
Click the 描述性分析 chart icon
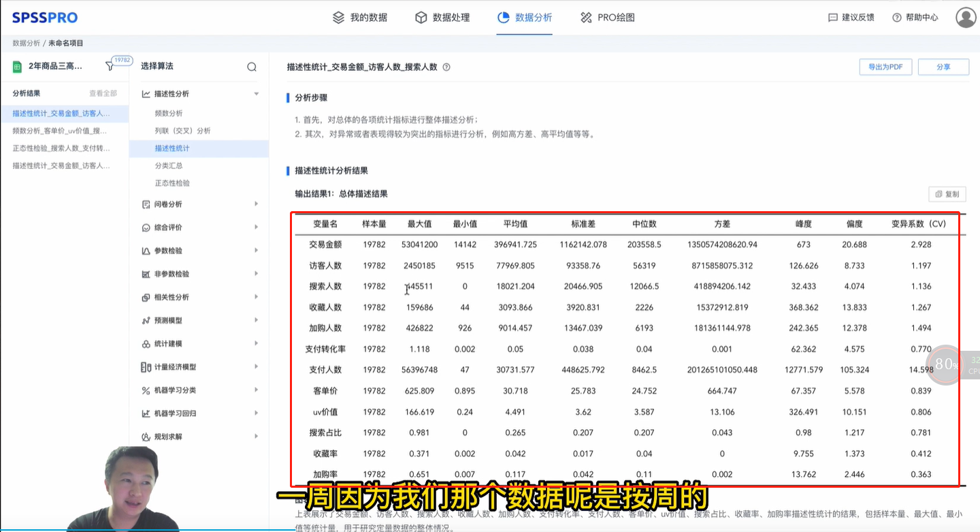pos(146,94)
